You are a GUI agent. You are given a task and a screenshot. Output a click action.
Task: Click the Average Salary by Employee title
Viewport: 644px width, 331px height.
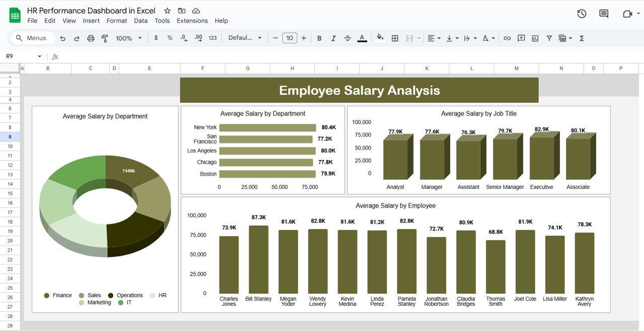[x=395, y=206]
